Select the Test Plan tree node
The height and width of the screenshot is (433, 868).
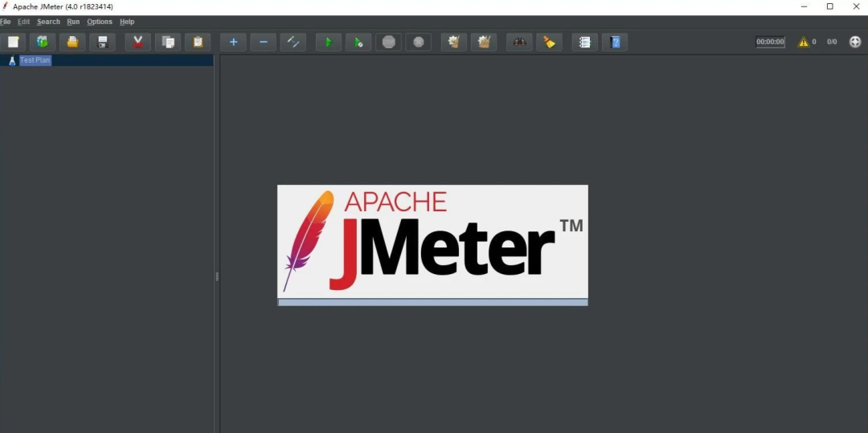[x=35, y=60]
